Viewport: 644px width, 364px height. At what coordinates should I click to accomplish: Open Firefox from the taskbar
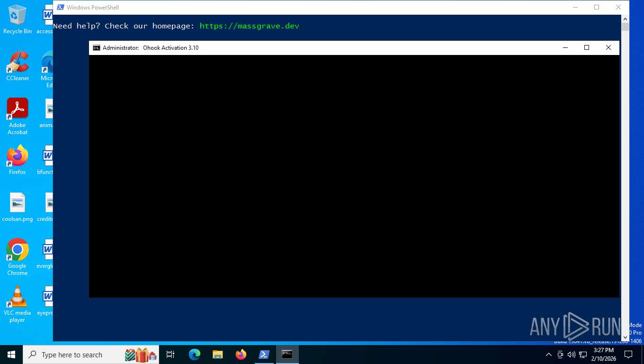pyautogui.click(x=241, y=355)
